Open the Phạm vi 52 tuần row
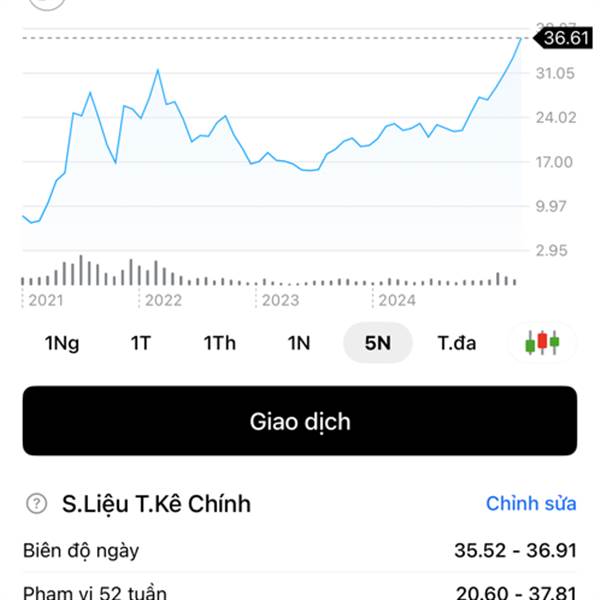The width and height of the screenshot is (600, 600). (300, 592)
